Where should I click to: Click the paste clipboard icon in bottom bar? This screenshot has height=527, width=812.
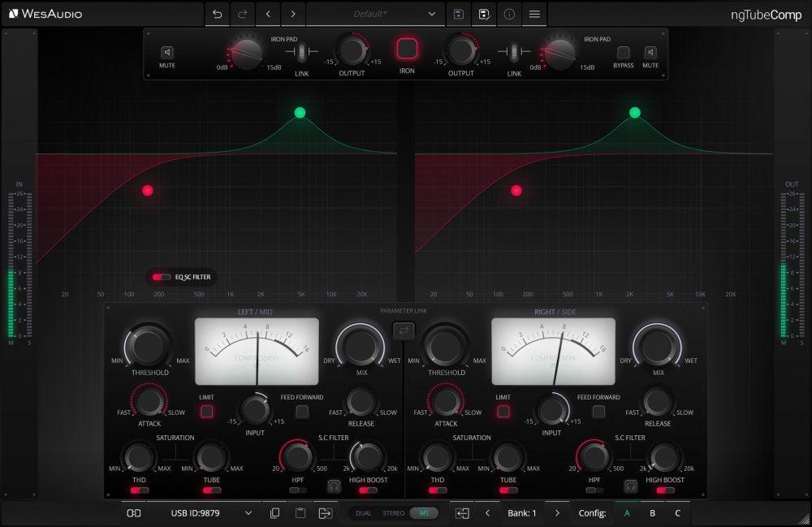tap(300, 513)
